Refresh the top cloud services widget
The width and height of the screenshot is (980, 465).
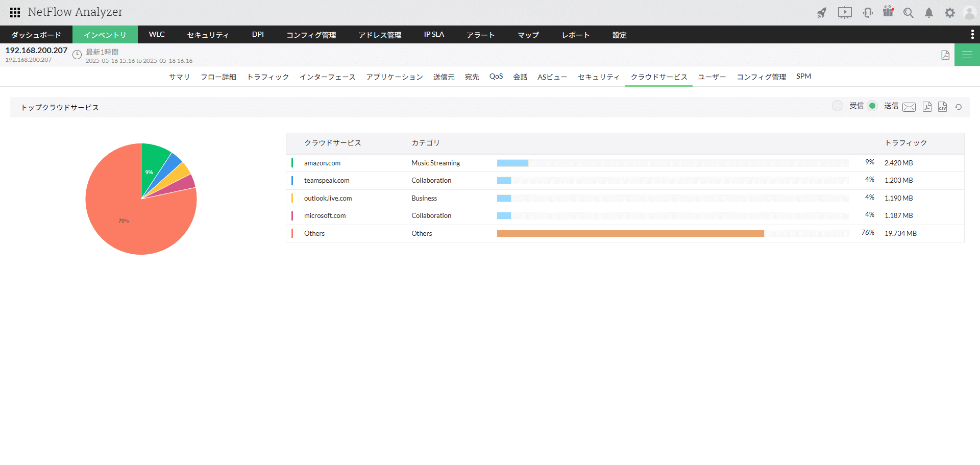tap(959, 107)
